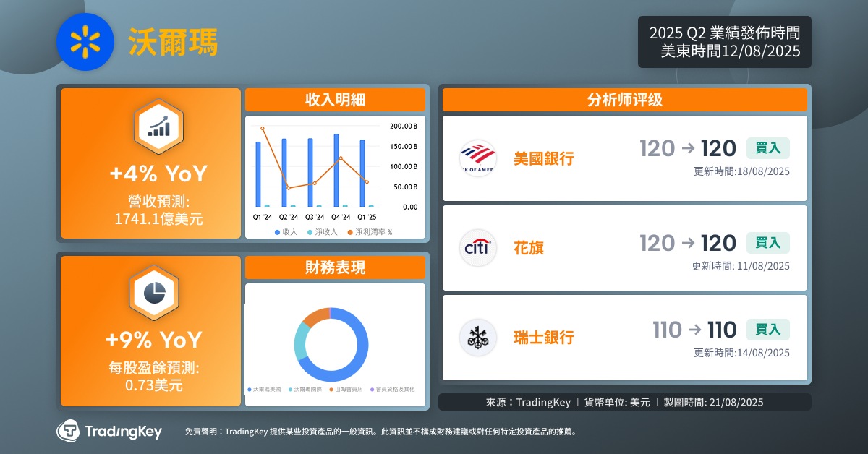The width and height of the screenshot is (868, 454).
Task: Click the 沃爾瑪美國 legend entry
Action: click(265, 390)
